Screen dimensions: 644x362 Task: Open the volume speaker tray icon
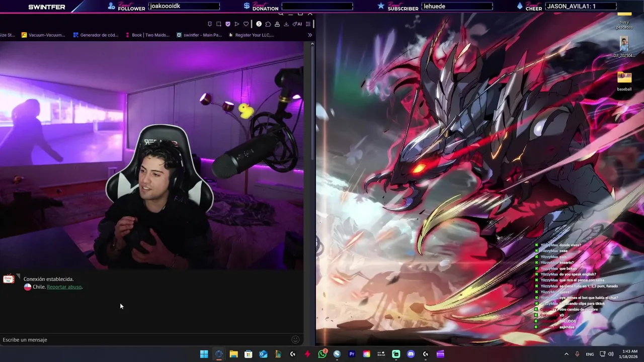coord(611,354)
